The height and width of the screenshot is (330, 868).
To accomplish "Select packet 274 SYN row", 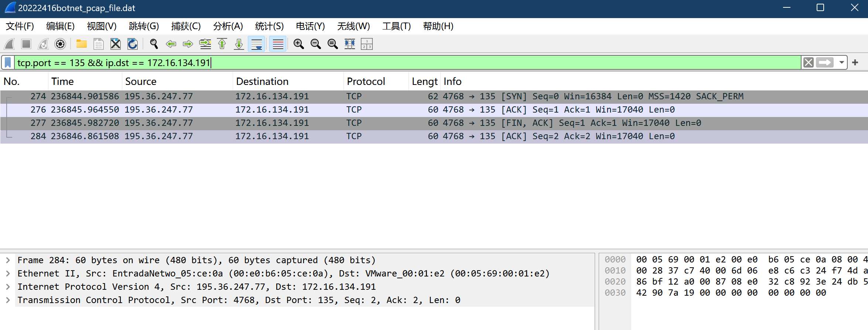I will pos(434,96).
